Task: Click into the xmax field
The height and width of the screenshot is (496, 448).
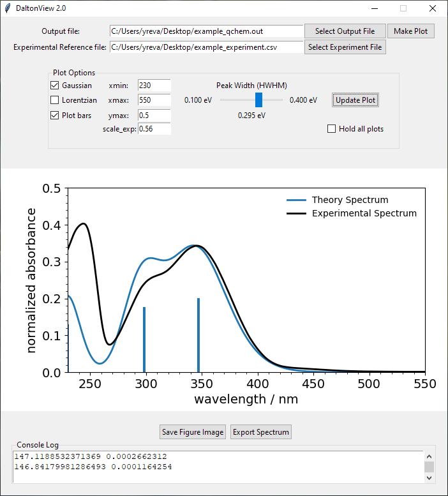Action: click(x=154, y=100)
